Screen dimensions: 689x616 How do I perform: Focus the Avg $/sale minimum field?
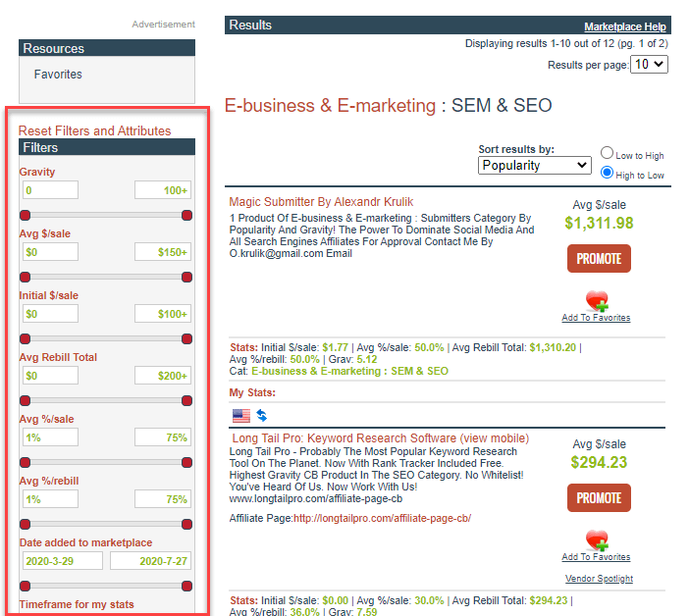(x=50, y=252)
